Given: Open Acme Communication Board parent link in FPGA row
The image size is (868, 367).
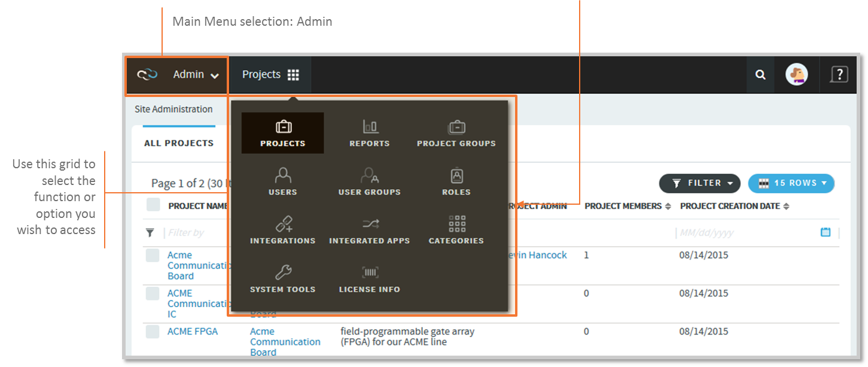Looking at the screenshot, I should (285, 342).
